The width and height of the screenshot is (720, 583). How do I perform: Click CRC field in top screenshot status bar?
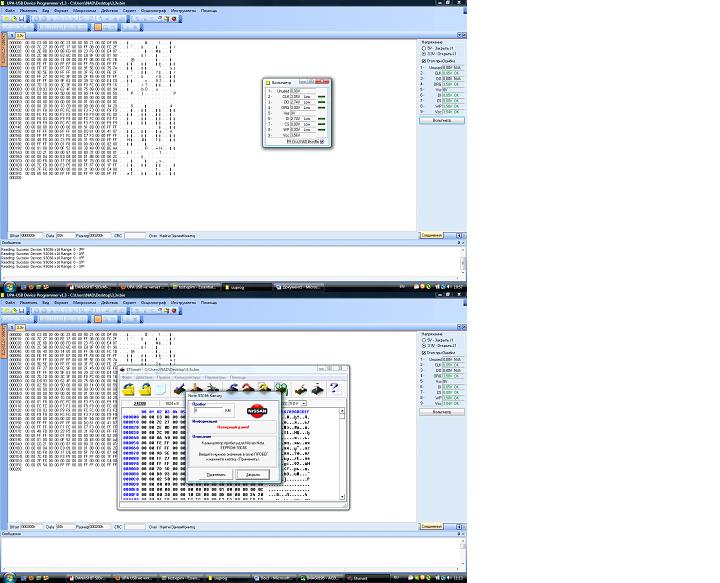(135, 235)
